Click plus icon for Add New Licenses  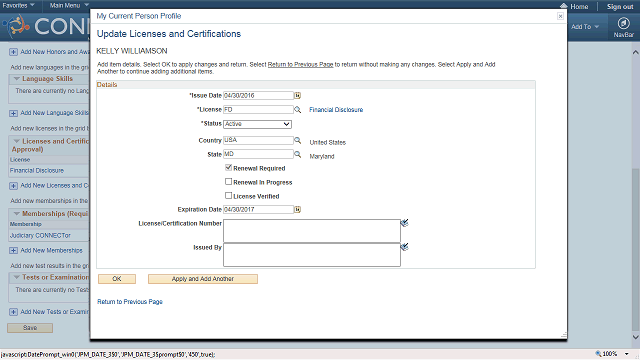point(13,186)
